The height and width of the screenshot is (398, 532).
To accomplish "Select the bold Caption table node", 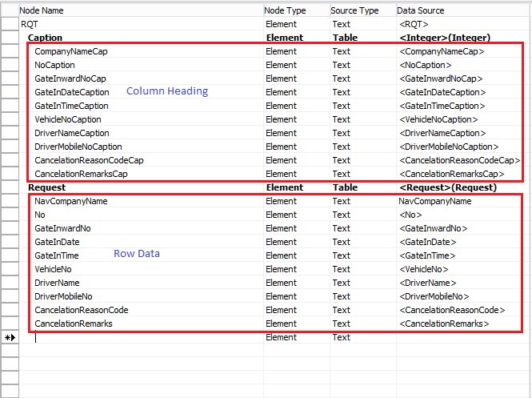I will tap(45, 38).
